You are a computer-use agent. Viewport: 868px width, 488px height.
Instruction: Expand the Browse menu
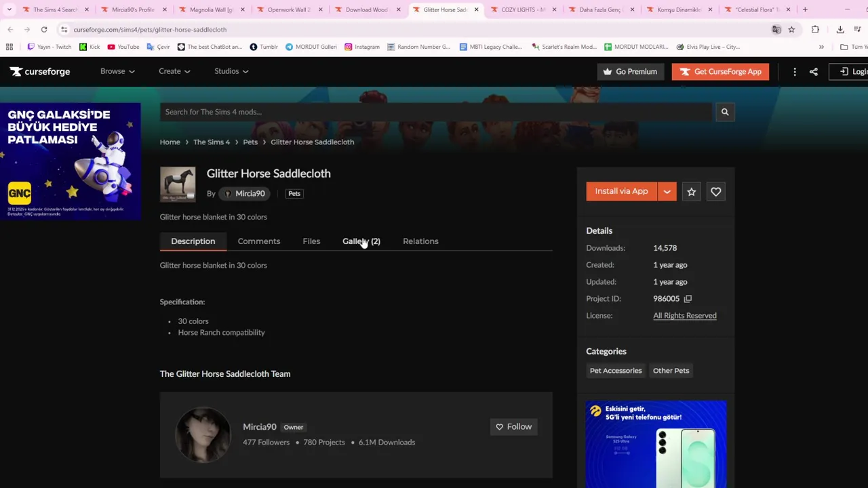pos(117,72)
